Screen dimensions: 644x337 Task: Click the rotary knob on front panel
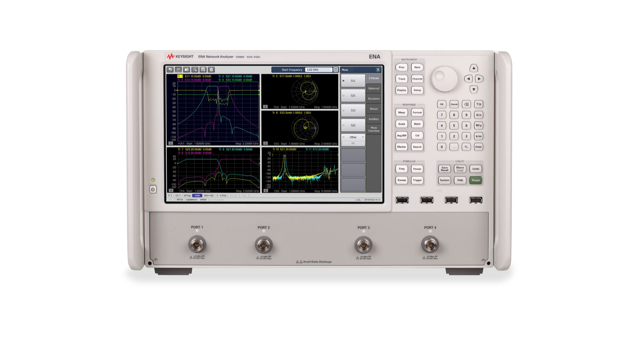click(x=444, y=79)
